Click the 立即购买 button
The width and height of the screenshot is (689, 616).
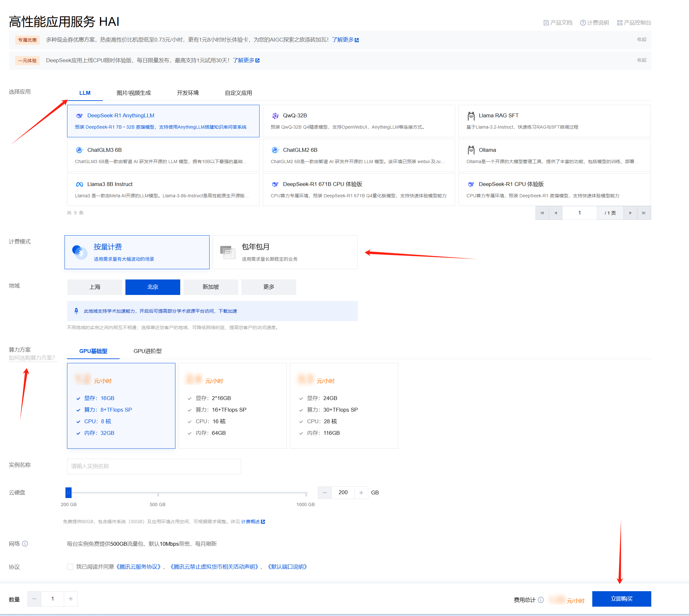pyautogui.click(x=622, y=599)
